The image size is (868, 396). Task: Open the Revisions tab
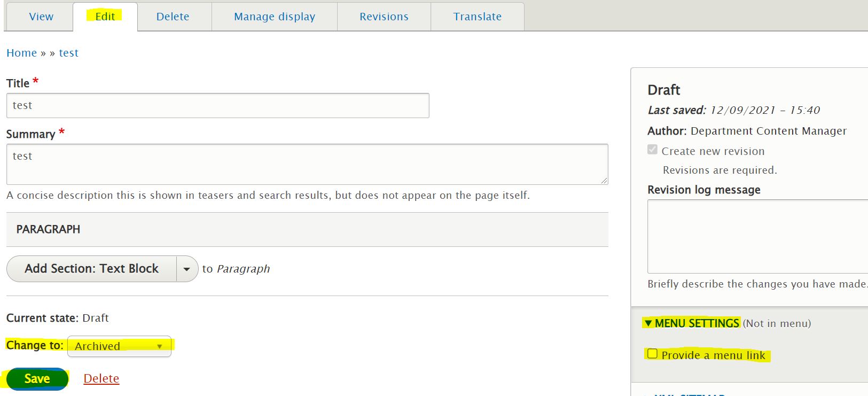[x=384, y=17]
